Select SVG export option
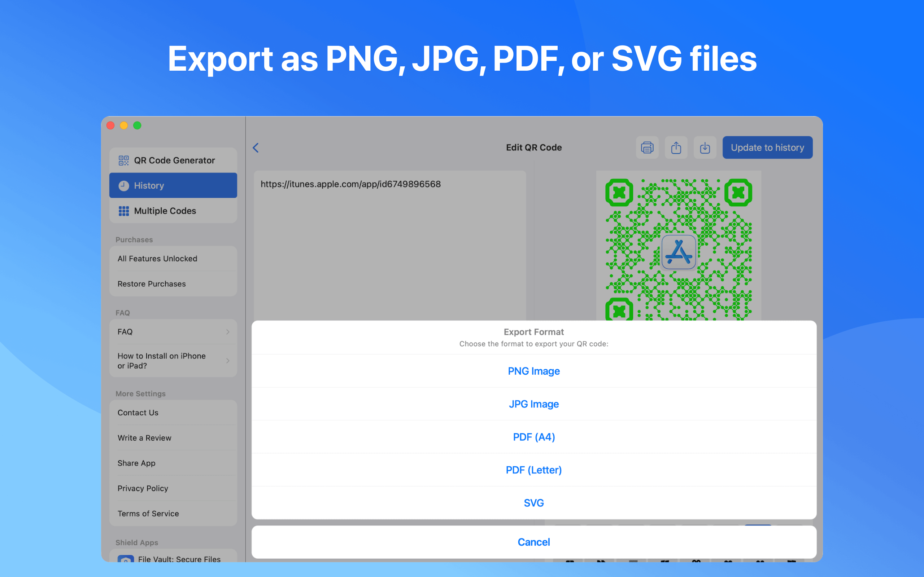This screenshot has height=577, width=924. pos(533,503)
